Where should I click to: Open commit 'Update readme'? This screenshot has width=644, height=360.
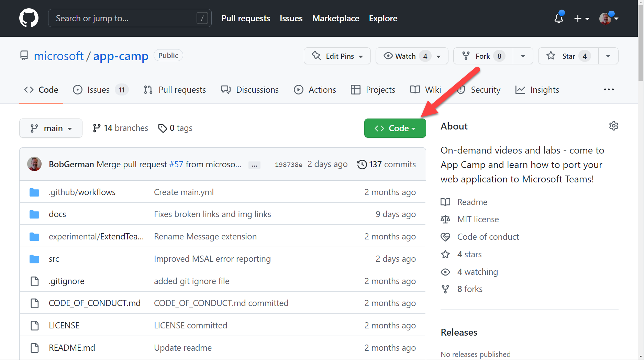coord(183,348)
